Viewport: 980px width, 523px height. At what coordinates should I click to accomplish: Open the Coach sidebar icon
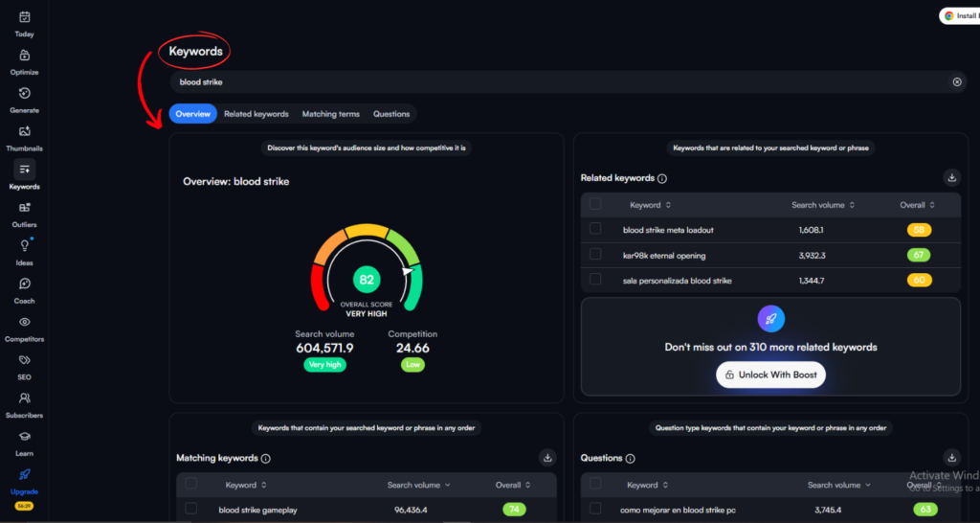tap(24, 284)
